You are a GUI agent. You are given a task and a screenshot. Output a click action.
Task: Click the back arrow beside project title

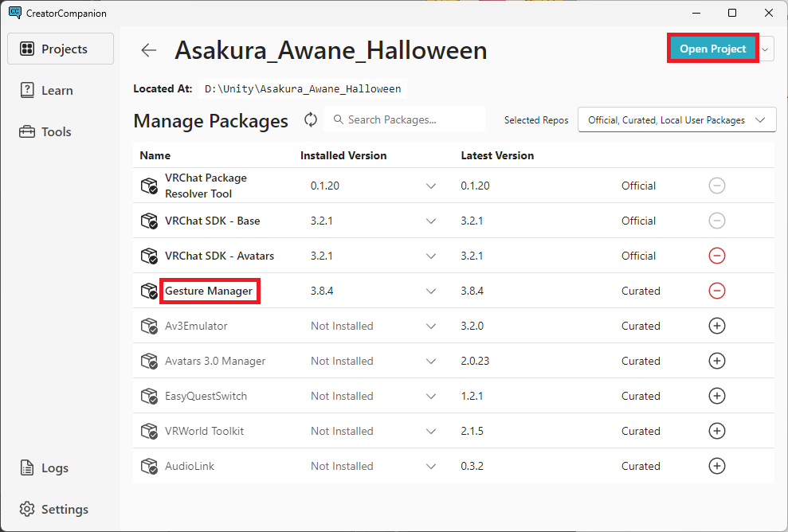[x=149, y=50]
